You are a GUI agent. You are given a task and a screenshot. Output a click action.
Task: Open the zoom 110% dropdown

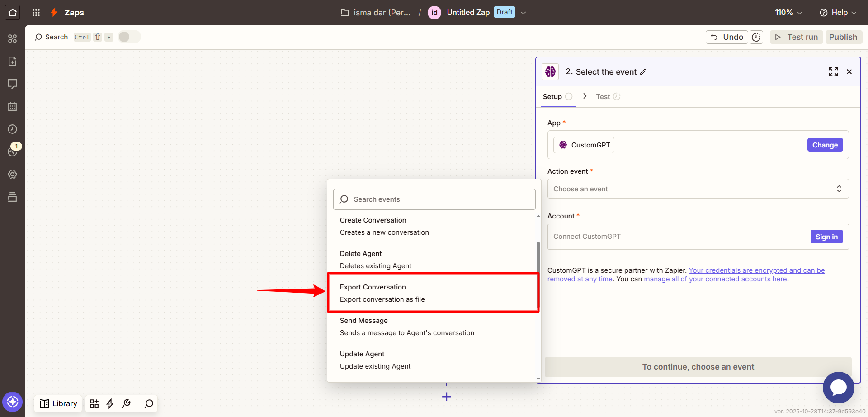click(788, 13)
